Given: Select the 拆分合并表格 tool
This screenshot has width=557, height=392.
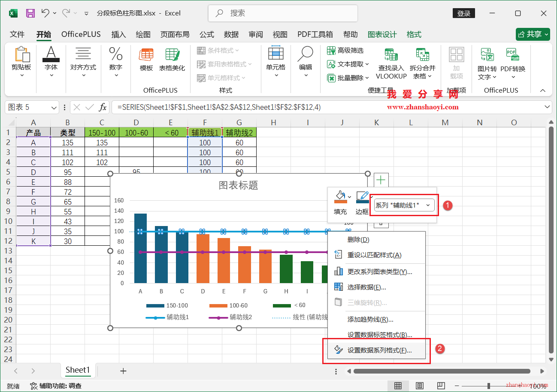Looking at the screenshot, I should [422, 62].
